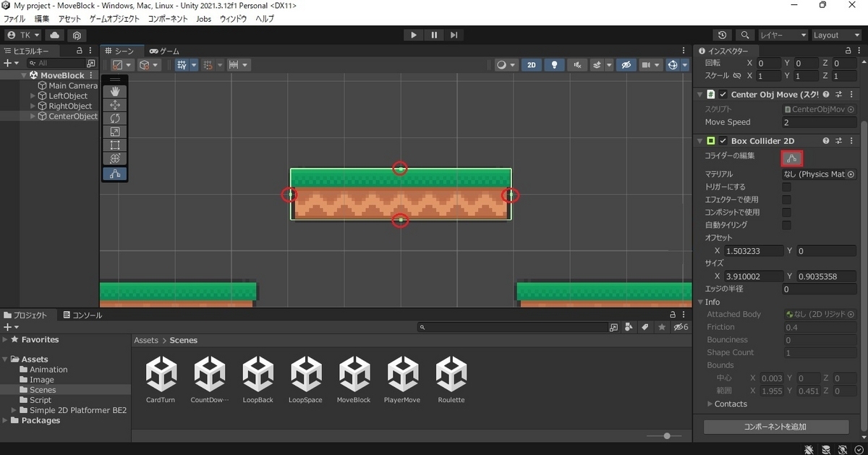Select the Rotate tool in scene overlay

(x=114, y=119)
